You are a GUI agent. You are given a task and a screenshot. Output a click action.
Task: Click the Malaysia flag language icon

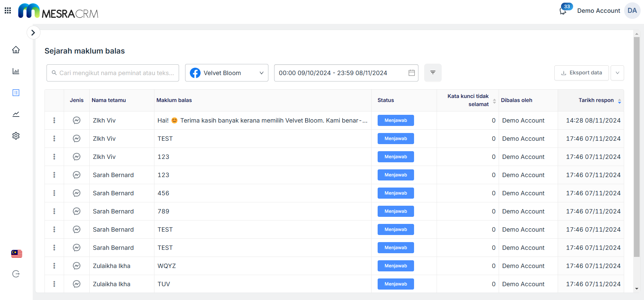point(17,254)
